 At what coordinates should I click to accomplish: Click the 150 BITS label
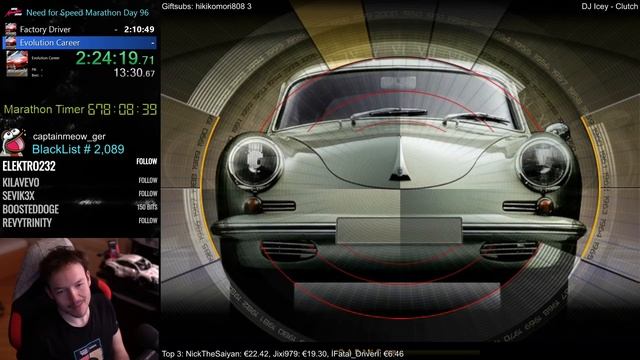click(147, 207)
